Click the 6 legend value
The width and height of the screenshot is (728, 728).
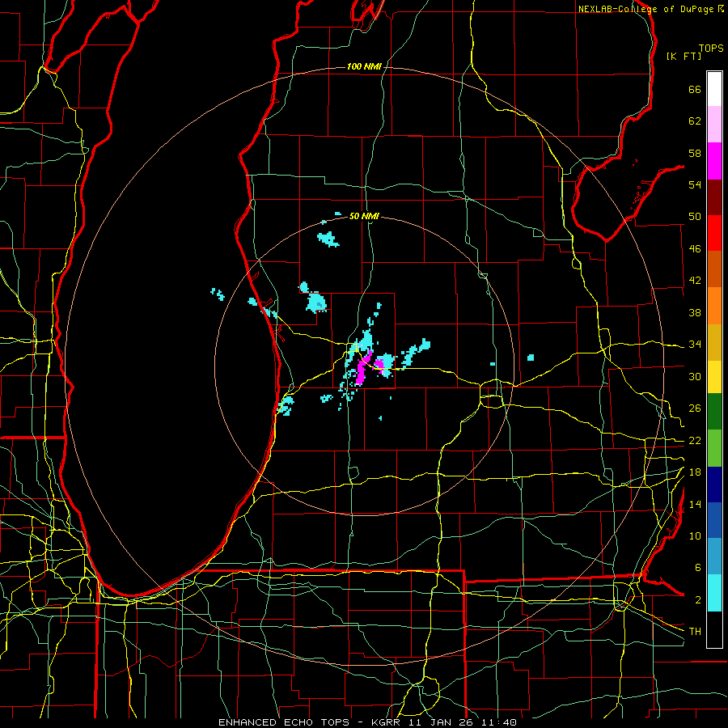(x=698, y=568)
